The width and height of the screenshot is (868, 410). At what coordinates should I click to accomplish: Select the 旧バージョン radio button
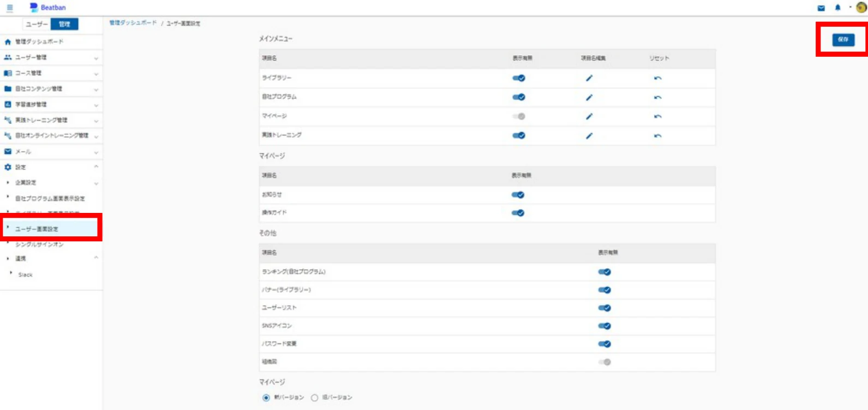pyautogui.click(x=314, y=398)
